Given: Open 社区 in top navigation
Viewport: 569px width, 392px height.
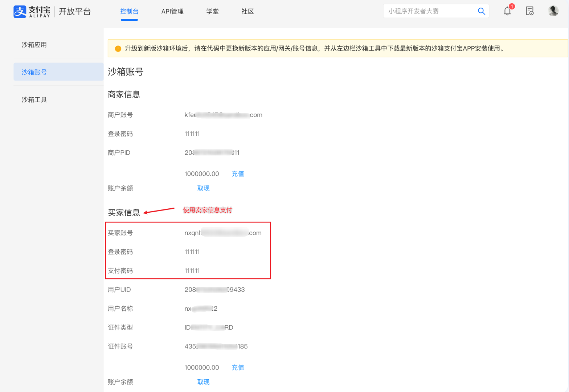Looking at the screenshot, I should pyautogui.click(x=247, y=12).
